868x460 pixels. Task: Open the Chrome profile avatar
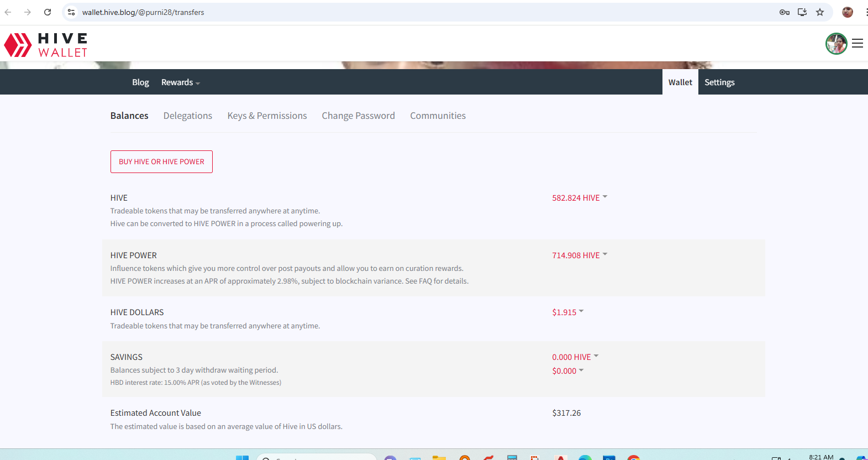848,12
